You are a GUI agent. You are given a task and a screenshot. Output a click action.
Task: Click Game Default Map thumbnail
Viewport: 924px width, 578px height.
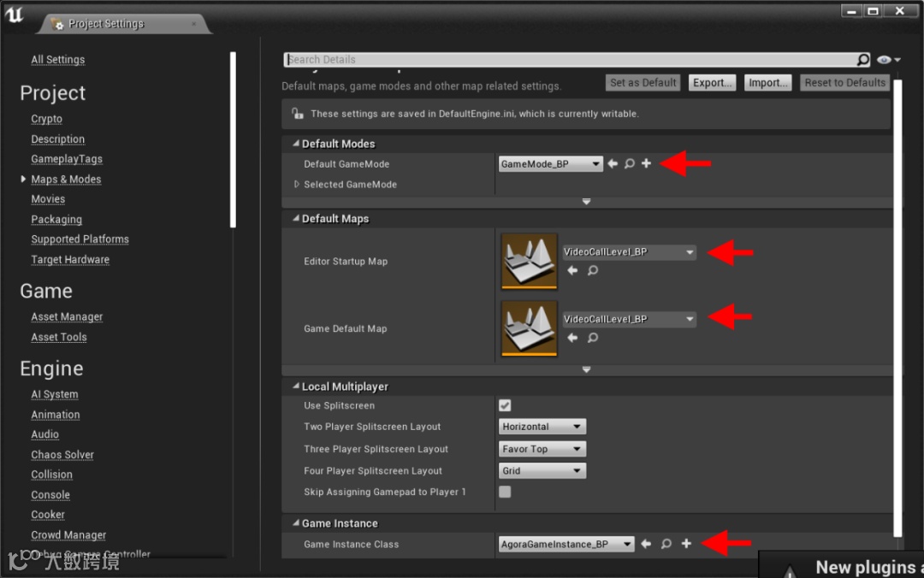530,328
